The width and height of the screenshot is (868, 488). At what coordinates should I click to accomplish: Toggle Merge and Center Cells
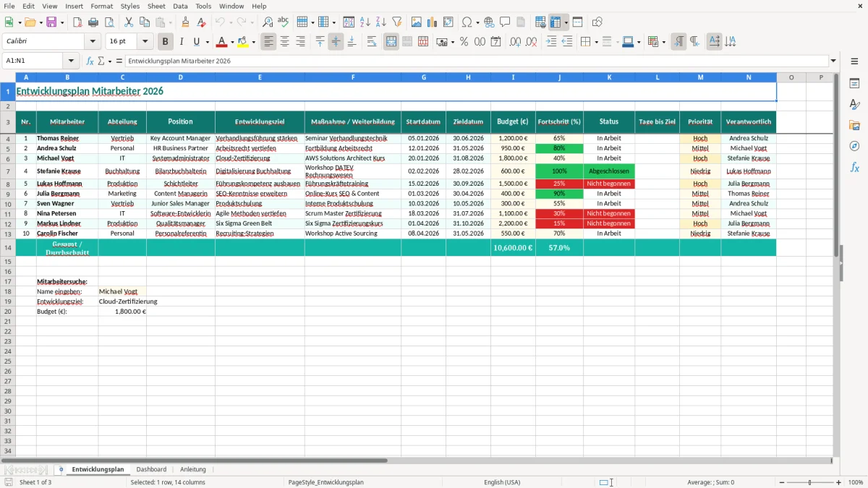(x=391, y=42)
